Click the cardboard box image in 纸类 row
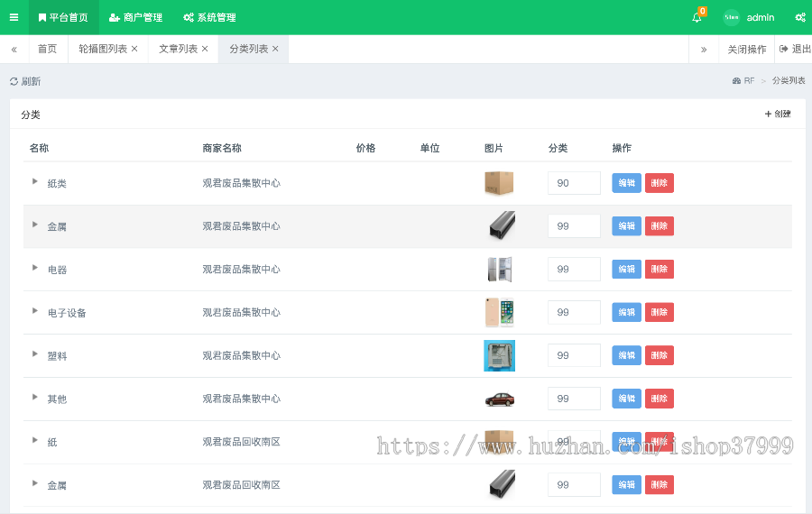The width and height of the screenshot is (812, 514). pos(499,183)
